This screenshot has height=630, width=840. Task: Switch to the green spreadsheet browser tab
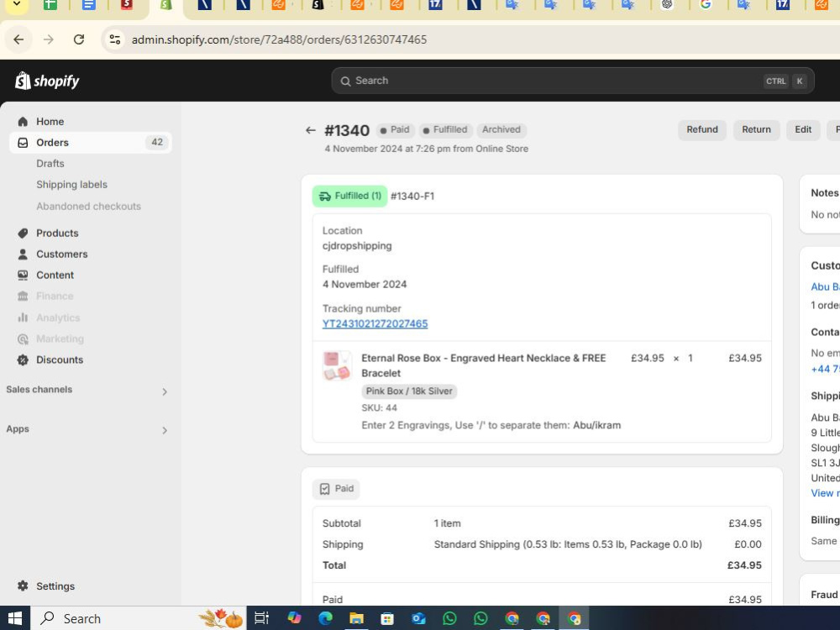(x=50, y=5)
